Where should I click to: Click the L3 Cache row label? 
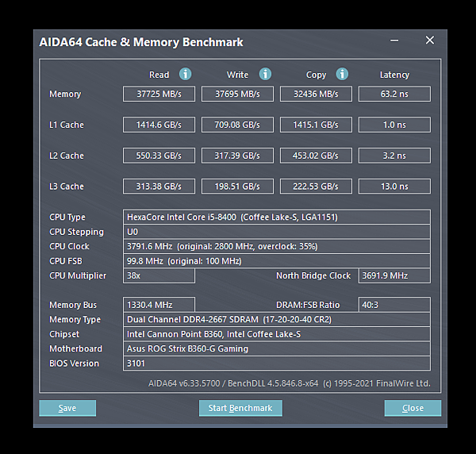pyautogui.click(x=67, y=187)
